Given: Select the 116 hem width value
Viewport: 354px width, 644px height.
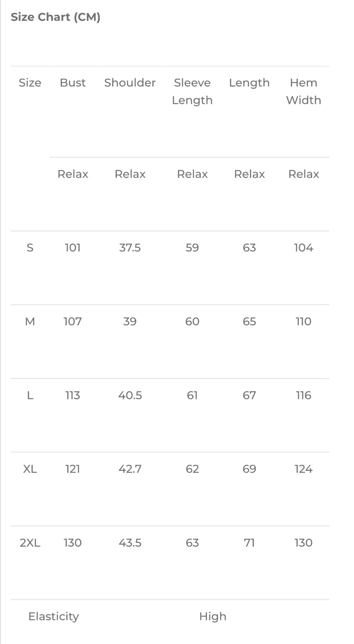Looking at the screenshot, I should pos(303,395).
